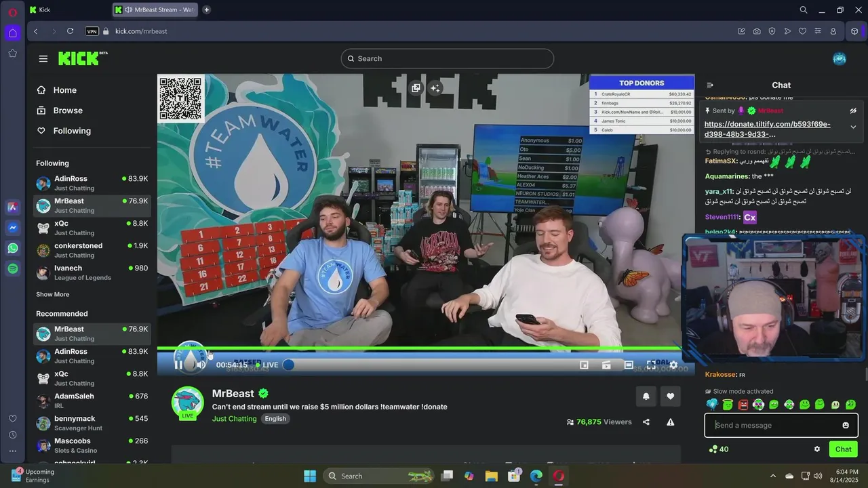868x488 pixels.
Task: Open Mascoobs Slots & Casino channel
Action: pos(92,445)
